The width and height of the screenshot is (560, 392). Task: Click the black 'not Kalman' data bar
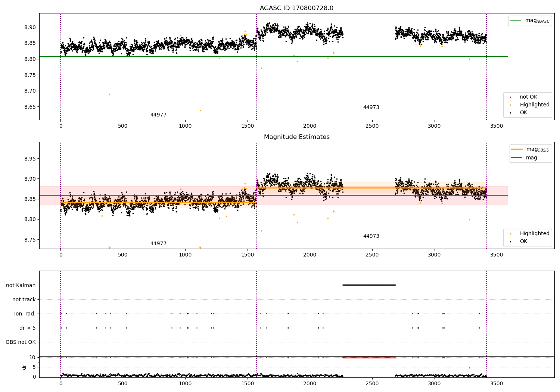(369, 285)
